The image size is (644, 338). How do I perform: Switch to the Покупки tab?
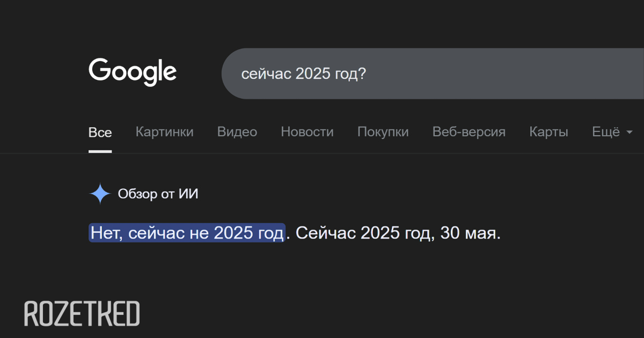point(383,132)
